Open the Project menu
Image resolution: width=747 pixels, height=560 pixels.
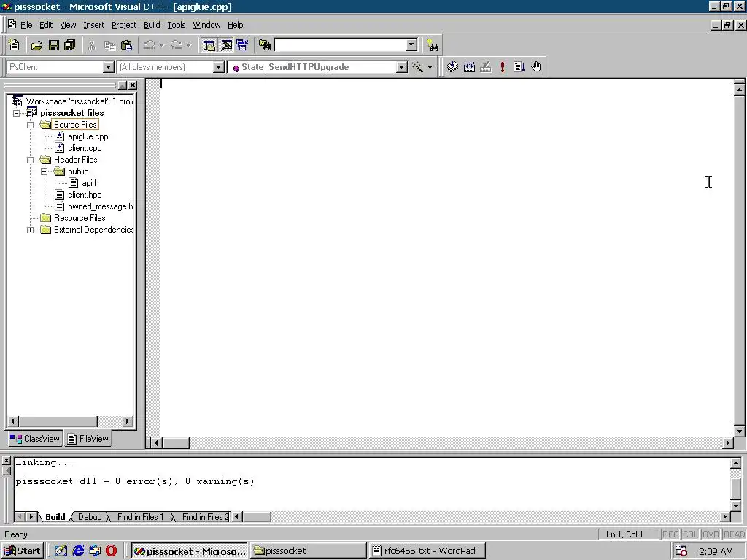124,25
